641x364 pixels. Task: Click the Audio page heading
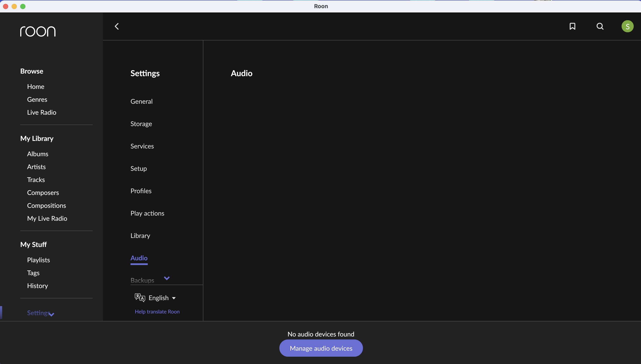click(x=241, y=73)
